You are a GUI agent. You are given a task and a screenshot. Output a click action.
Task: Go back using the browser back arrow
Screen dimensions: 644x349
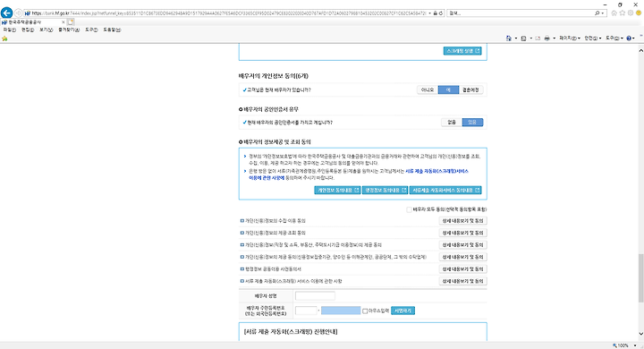pos(6,13)
